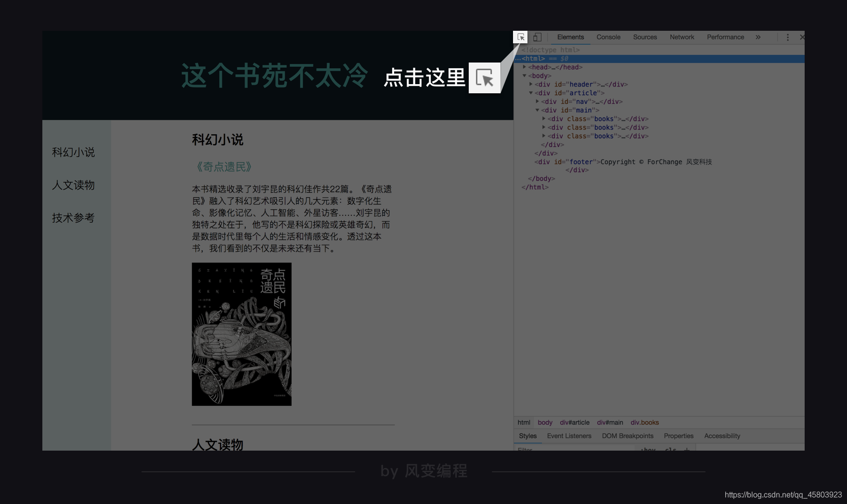The image size is (847, 504).
Task: Expand the div id header node
Action: click(531, 84)
